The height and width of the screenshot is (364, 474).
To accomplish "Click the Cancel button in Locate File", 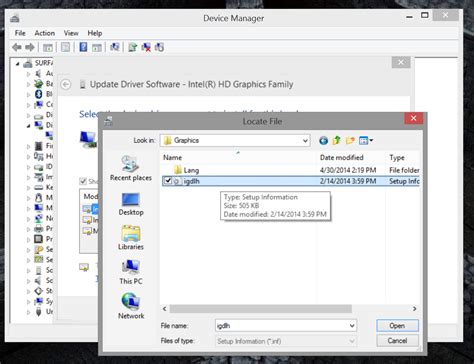I will pyautogui.click(x=397, y=341).
